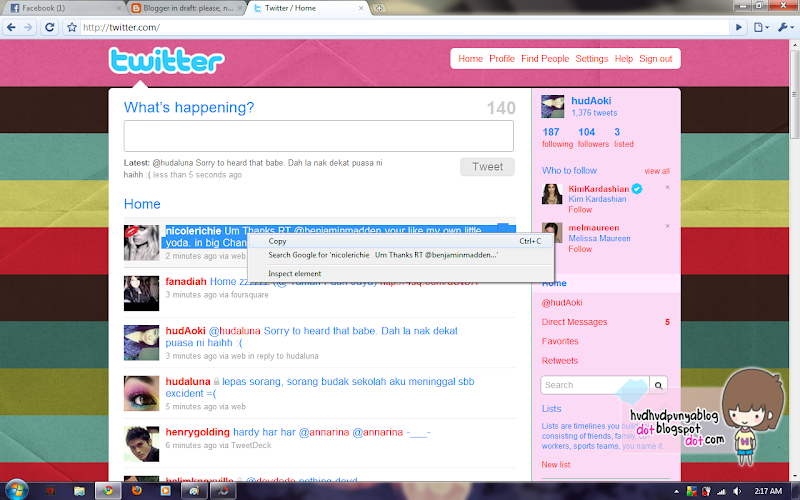The width and height of the screenshot is (800, 500).
Task: Click the 2:17 AM clock
Action: (768, 491)
